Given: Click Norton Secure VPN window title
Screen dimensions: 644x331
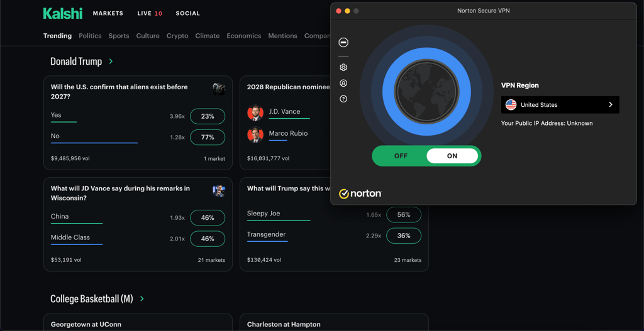Looking at the screenshot, I should coord(484,11).
